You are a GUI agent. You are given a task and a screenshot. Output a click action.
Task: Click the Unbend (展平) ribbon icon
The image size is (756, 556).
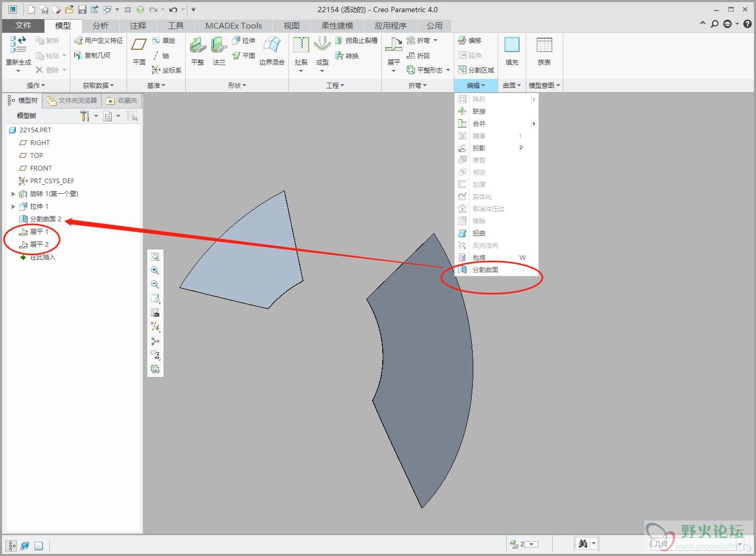pos(393,44)
